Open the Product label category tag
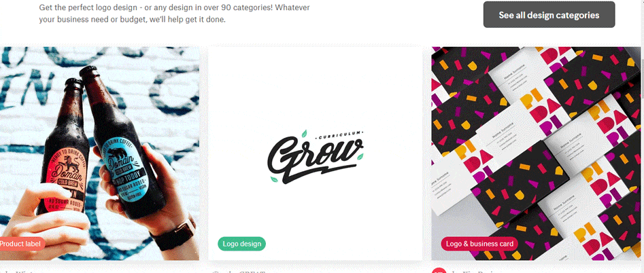Image resolution: width=644 pixels, height=273 pixels. 21,244
